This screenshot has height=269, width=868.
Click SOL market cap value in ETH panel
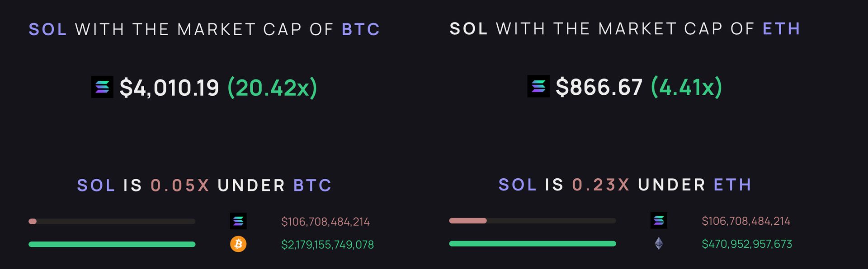pos(746,221)
